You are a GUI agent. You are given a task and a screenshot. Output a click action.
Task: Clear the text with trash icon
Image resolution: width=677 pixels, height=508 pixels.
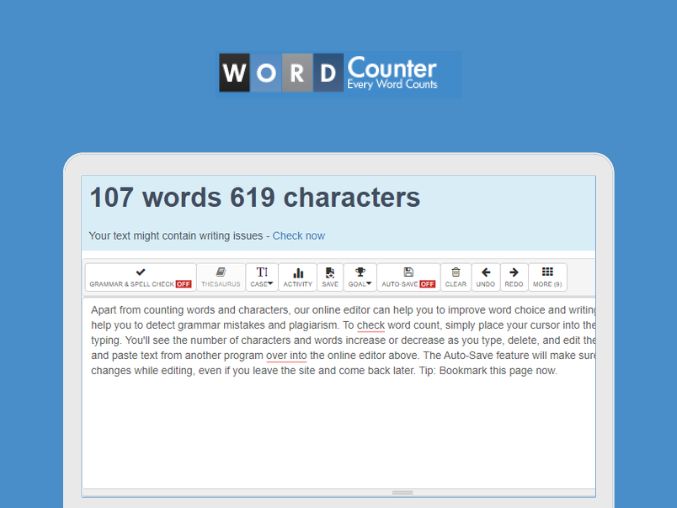coord(456,277)
